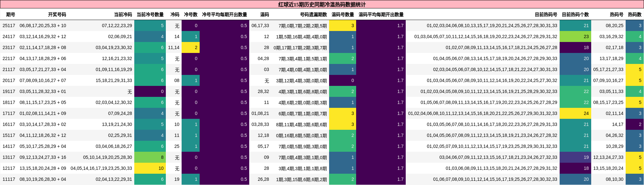Select period number 20117
The image size is (644, 185).
pos(9,80)
